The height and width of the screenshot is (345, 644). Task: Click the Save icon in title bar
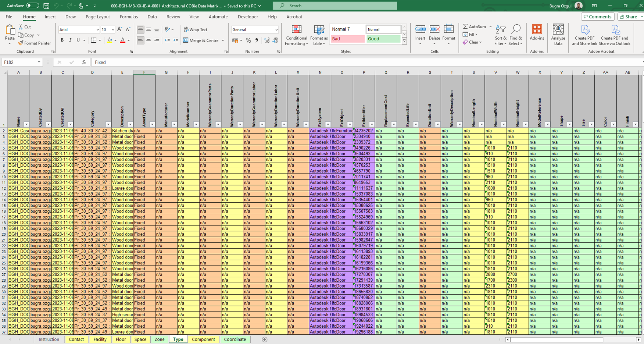tap(46, 6)
